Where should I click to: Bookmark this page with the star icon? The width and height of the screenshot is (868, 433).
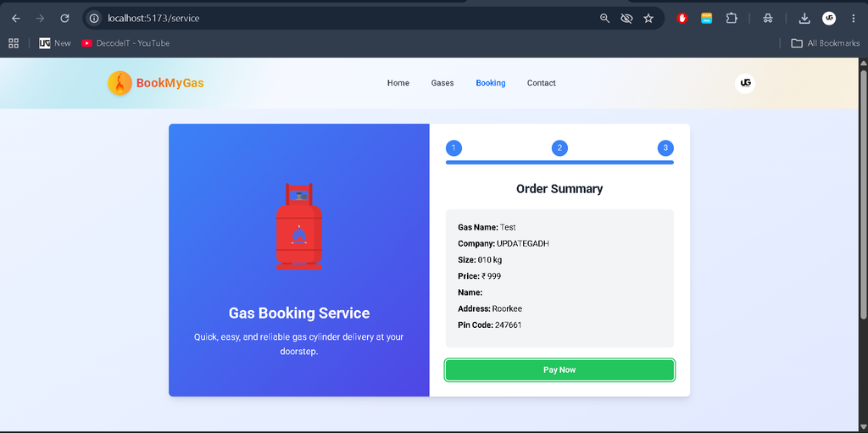[648, 19]
